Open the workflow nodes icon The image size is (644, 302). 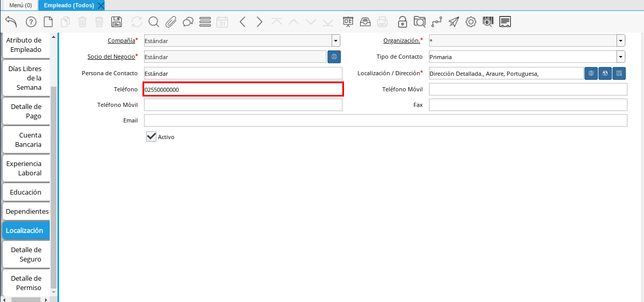coord(437,22)
